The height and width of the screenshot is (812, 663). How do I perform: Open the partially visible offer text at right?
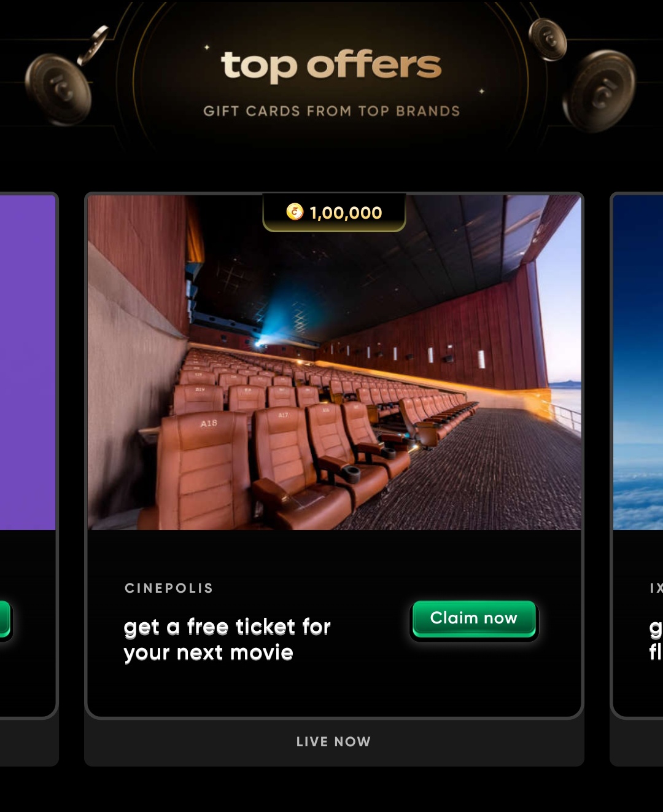(656, 640)
